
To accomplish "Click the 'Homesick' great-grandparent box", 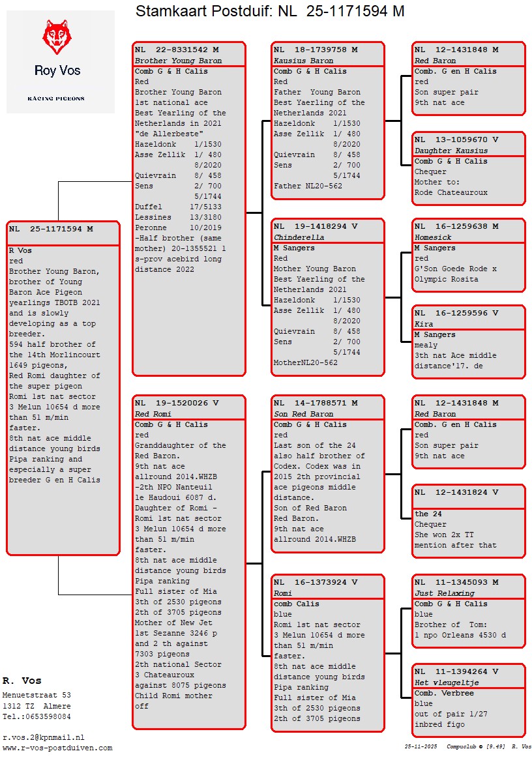I will (x=469, y=255).
